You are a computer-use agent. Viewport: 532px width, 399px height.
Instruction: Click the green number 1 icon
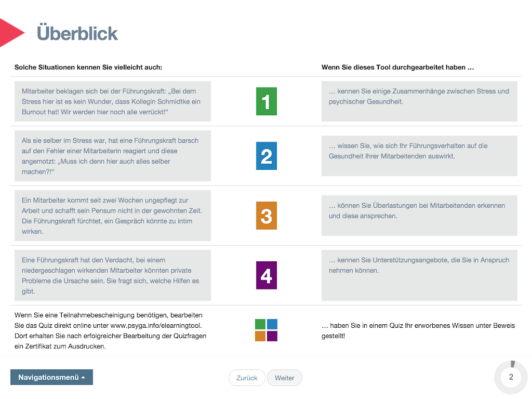point(266,101)
